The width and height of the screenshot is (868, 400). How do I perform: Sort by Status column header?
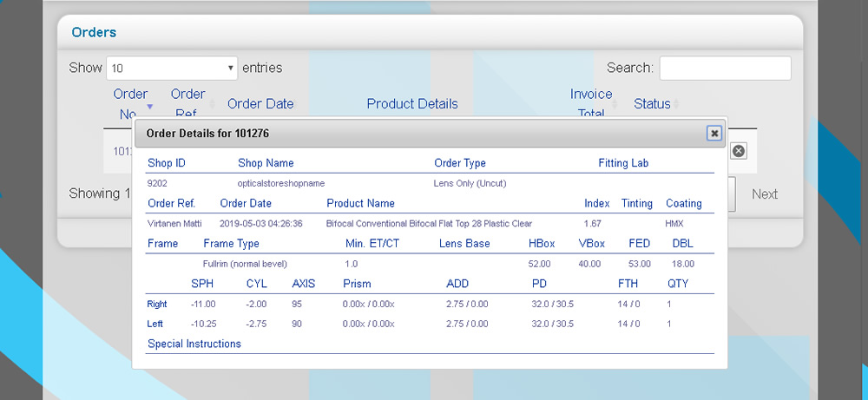point(652,104)
